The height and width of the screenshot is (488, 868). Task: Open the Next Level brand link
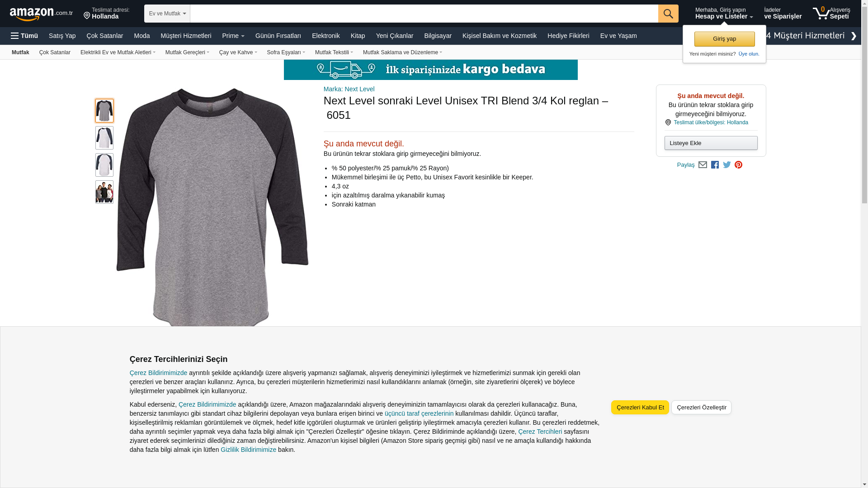(349, 89)
